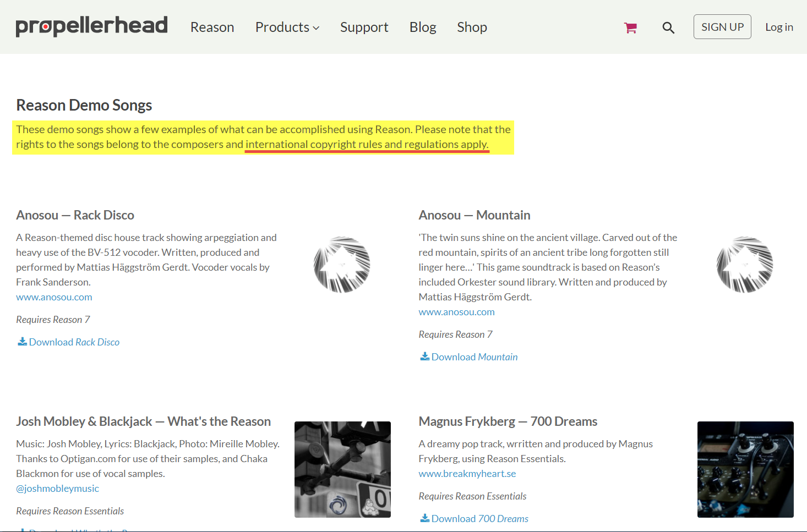Click the Anosou — Mountain heading
This screenshot has height=532, width=807.
(475, 215)
